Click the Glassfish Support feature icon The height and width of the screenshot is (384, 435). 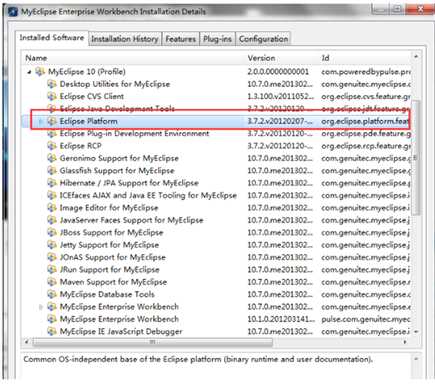[x=52, y=171]
